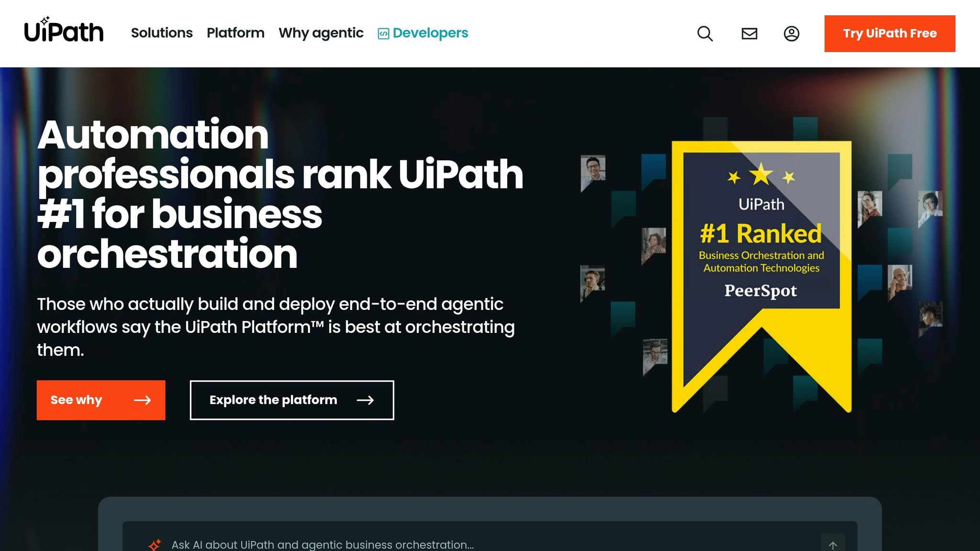Click the PeerSpot text on the badge
Screen dimensions: 980x551
(x=760, y=291)
